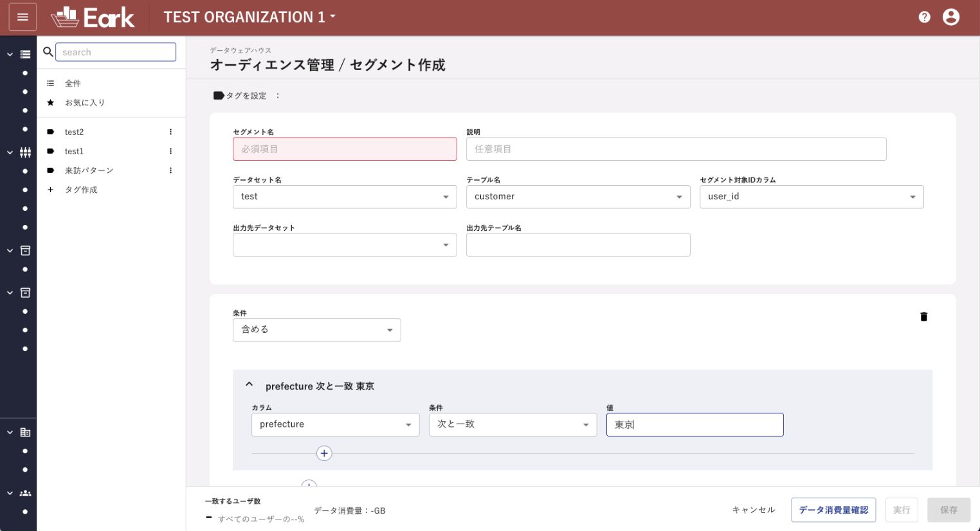Click タグ作成 to create a tag
980x531 pixels.
pyautogui.click(x=81, y=190)
